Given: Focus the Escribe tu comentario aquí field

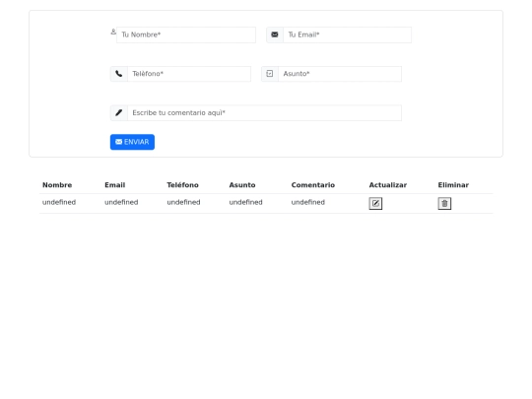Looking at the screenshot, I should (x=265, y=112).
